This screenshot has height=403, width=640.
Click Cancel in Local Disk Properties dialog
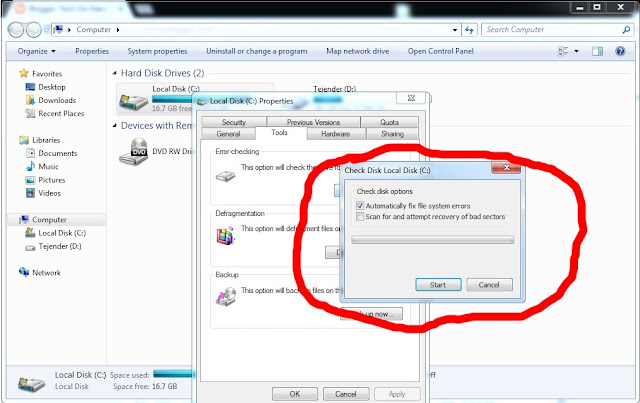coord(346,394)
